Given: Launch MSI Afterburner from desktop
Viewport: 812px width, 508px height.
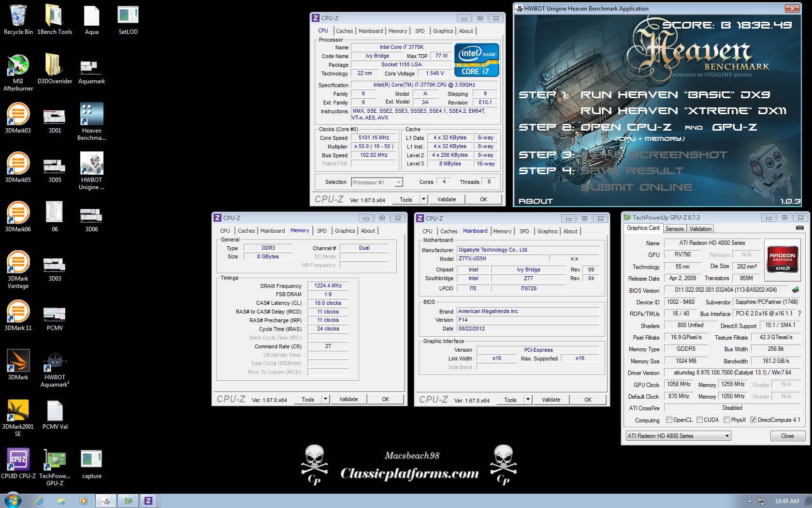Looking at the screenshot, I should [x=18, y=72].
